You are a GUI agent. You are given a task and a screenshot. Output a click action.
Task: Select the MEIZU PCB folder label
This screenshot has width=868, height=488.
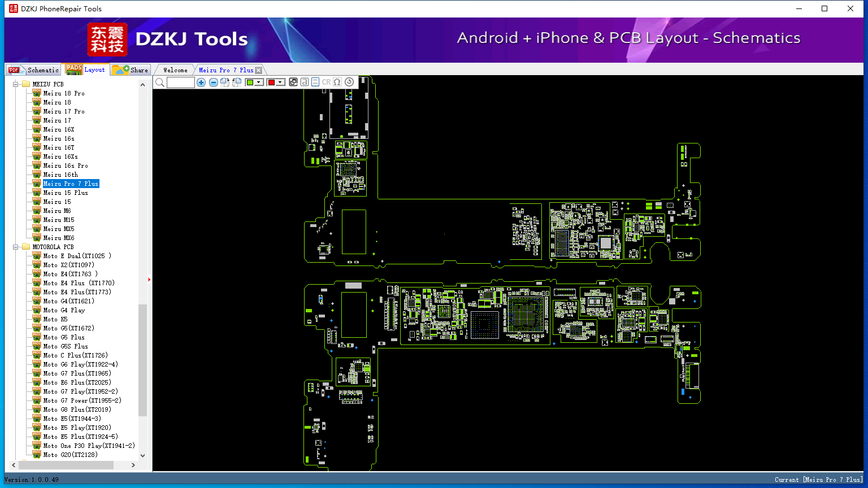pyautogui.click(x=48, y=84)
